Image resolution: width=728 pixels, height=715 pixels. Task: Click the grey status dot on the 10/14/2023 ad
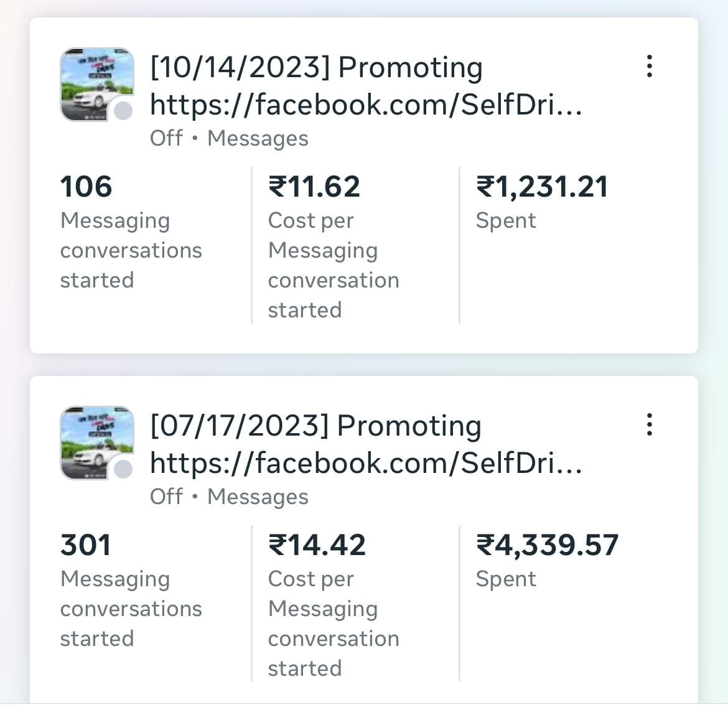tap(123, 111)
